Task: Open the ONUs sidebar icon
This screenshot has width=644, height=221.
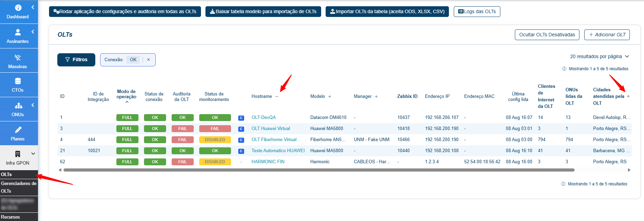Action: tap(18, 105)
